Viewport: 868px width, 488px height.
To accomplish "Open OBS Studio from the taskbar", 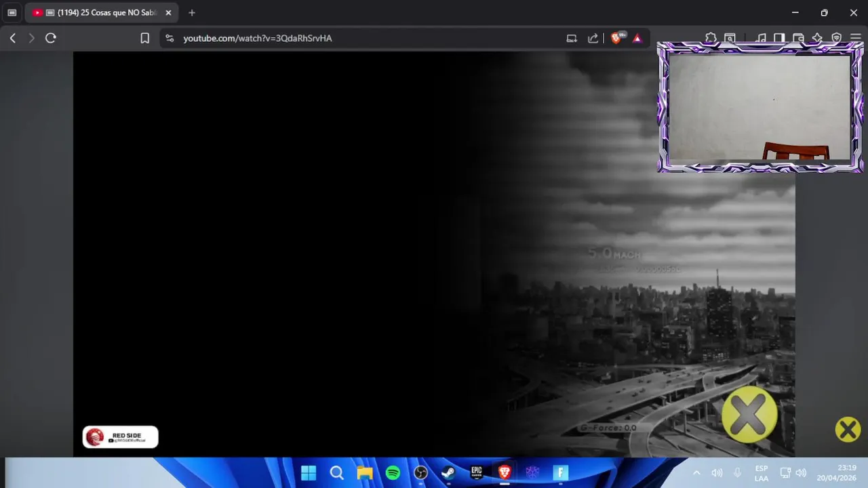I will click(x=420, y=473).
